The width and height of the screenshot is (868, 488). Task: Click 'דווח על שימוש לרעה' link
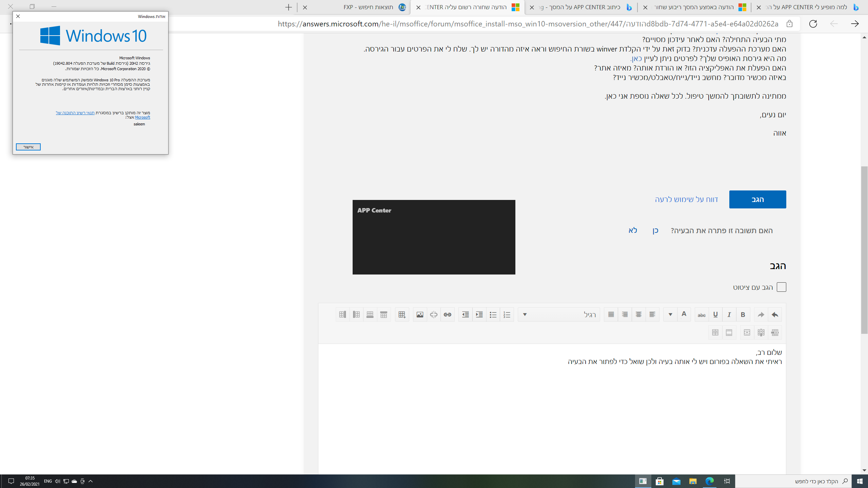point(686,199)
